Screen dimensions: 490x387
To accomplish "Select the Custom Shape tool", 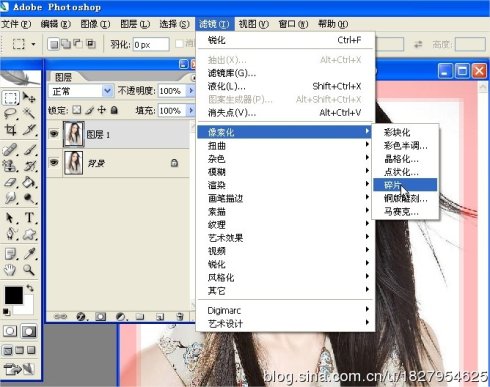I will coord(29,234).
